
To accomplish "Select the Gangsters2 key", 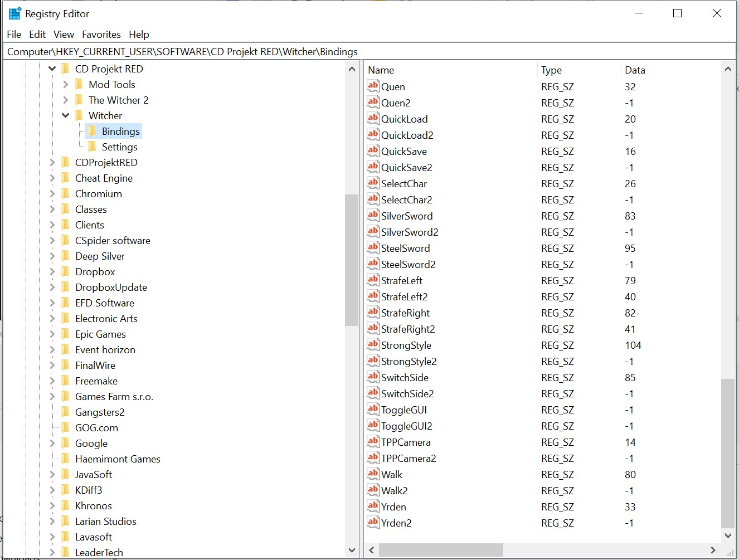I will coord(100,412).
